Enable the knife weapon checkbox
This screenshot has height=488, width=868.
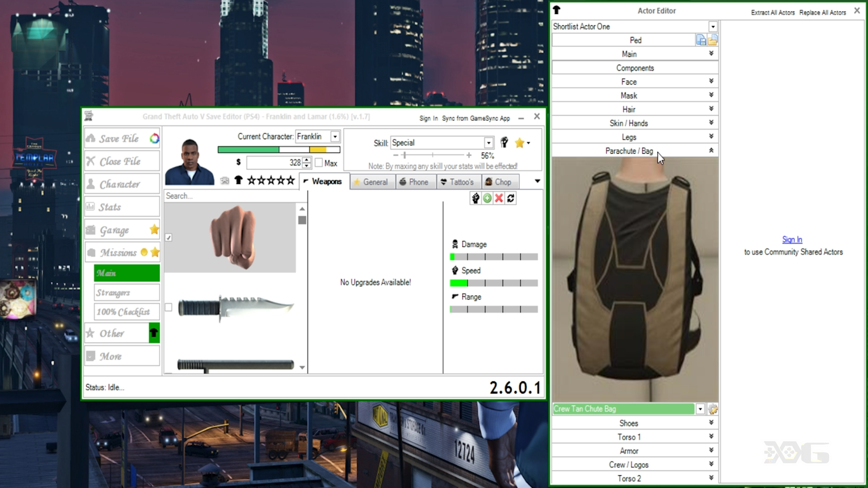tap(169, 307)
